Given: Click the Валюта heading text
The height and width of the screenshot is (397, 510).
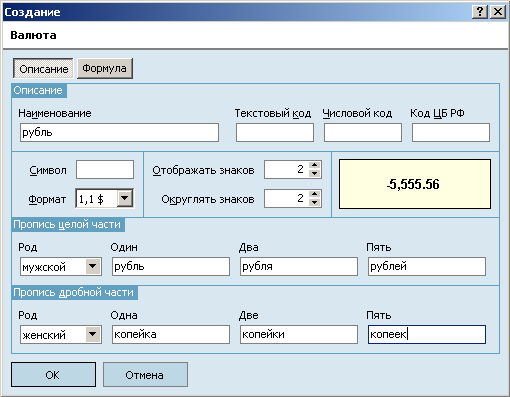Looking at the screenshot, I should pyautogui.click(x=33, y=35).
